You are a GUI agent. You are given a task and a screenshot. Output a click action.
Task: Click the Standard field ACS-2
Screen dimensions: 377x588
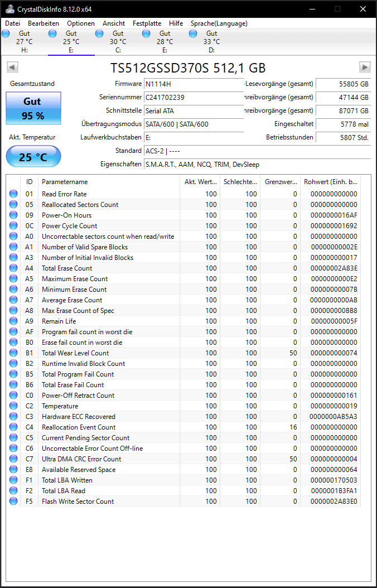point(257,151)
